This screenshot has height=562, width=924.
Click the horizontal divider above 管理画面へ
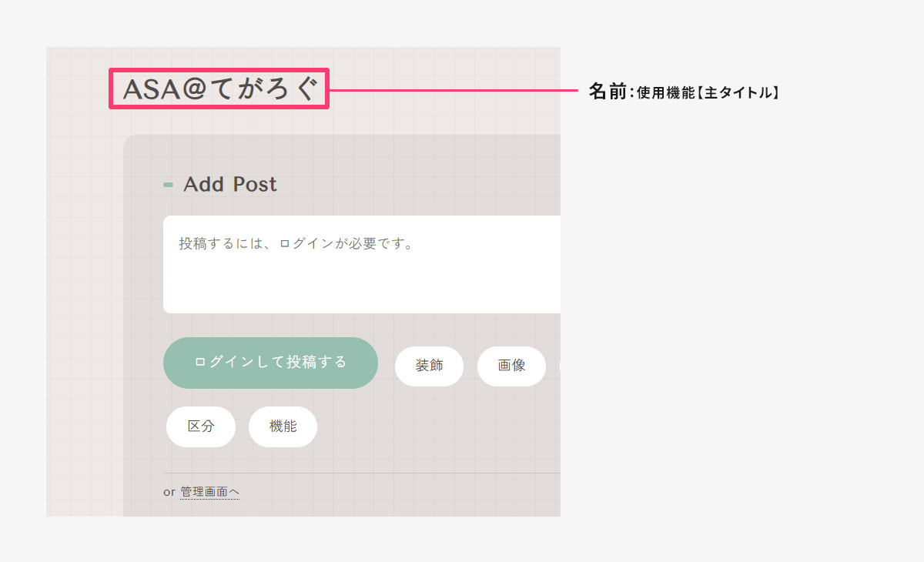pos(362,473)
